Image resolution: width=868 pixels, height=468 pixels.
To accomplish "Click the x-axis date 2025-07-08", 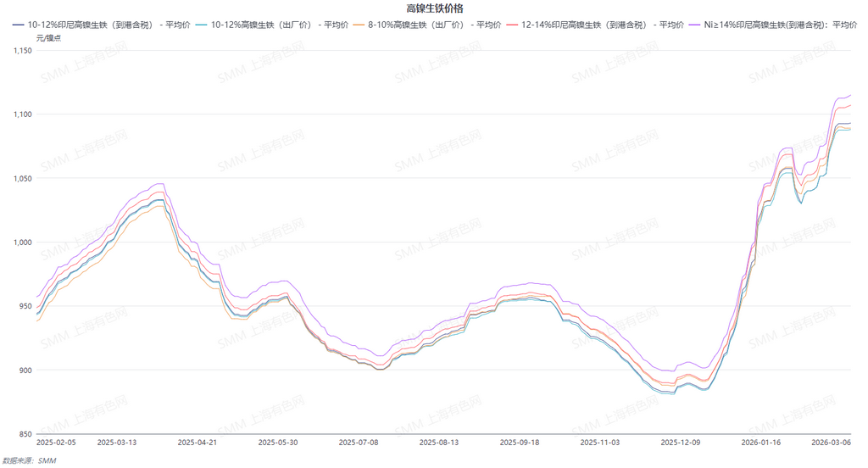I will (x=359, y=443).
